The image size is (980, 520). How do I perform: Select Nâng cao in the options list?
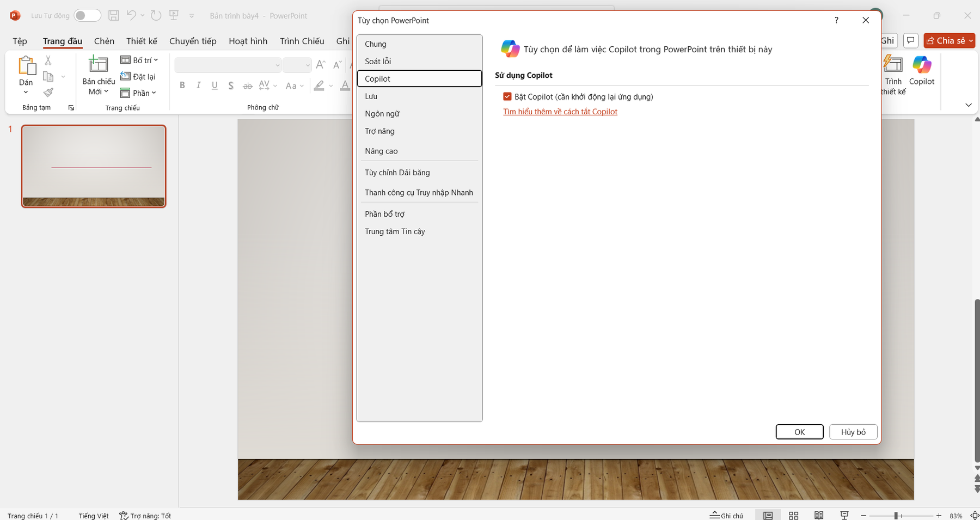[x=381, y=151]
